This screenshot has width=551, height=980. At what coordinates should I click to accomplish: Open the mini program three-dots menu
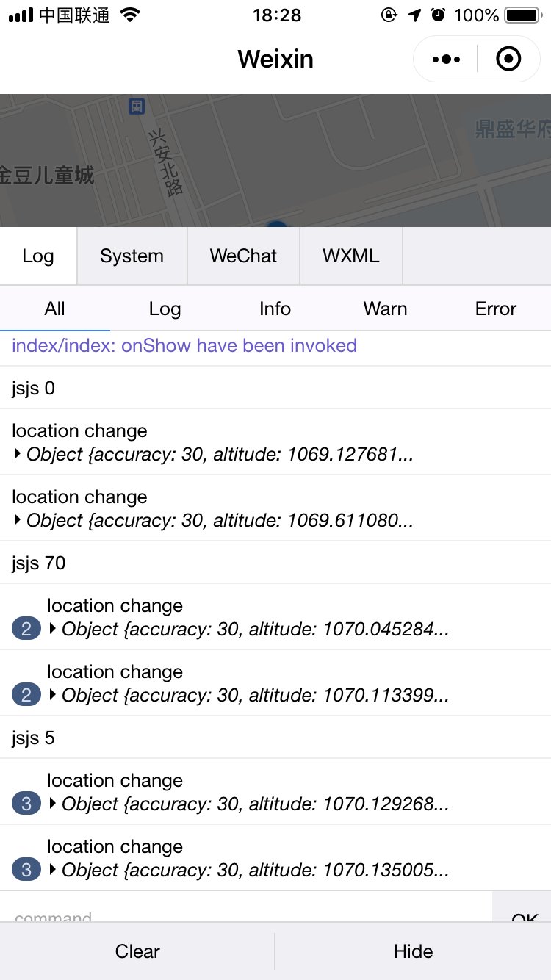click(446, 59)
